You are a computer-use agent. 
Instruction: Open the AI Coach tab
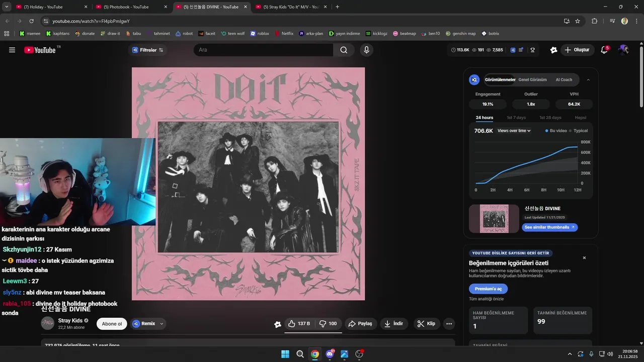563,79
